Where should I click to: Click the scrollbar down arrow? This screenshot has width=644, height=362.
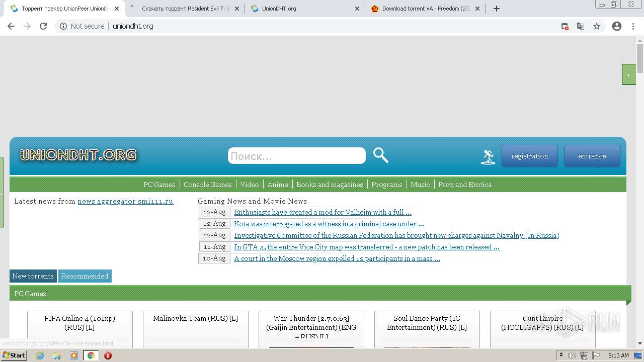(640, 344)
